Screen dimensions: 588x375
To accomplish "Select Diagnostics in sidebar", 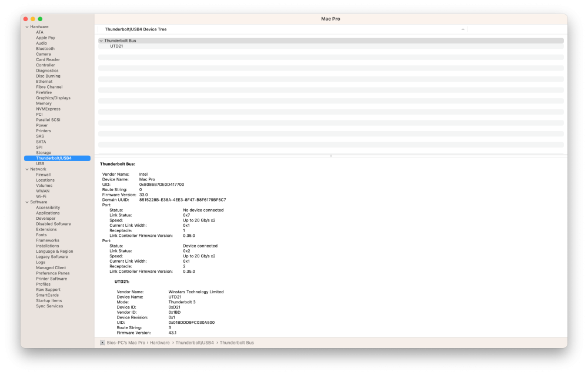I will coord(47,71).
